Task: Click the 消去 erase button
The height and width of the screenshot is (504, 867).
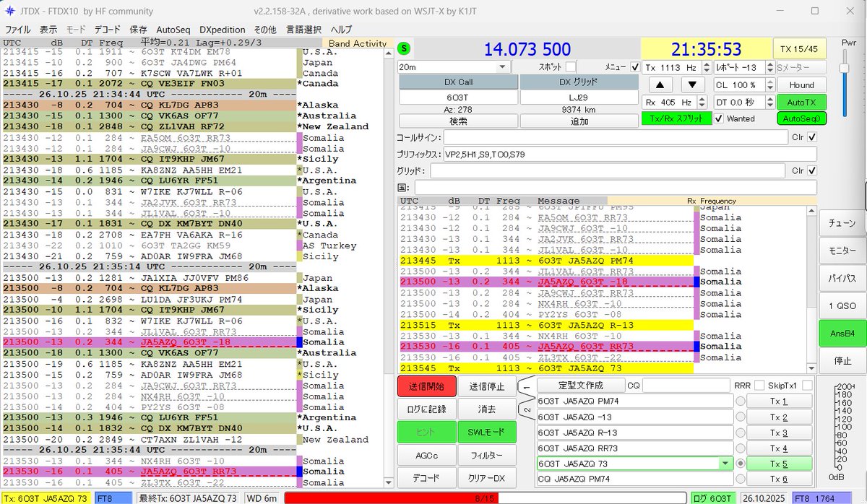Action: [487, 409]
